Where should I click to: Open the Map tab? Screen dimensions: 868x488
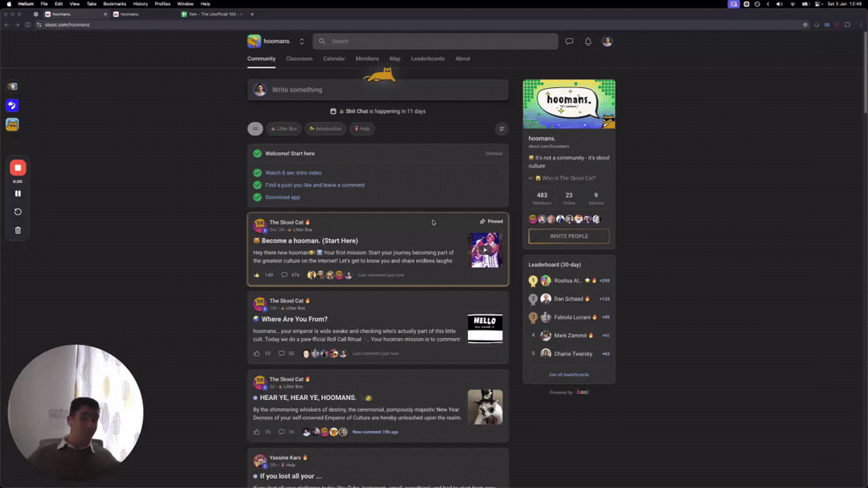[395, 58]
